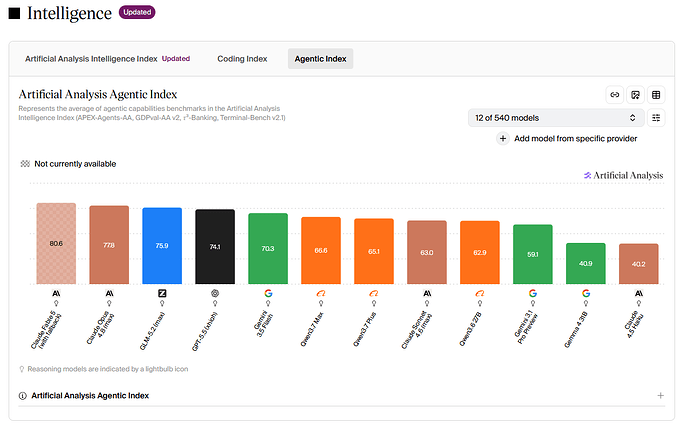
Task: Click the Intelligence section heading
Action: click(x=70, y=13)
